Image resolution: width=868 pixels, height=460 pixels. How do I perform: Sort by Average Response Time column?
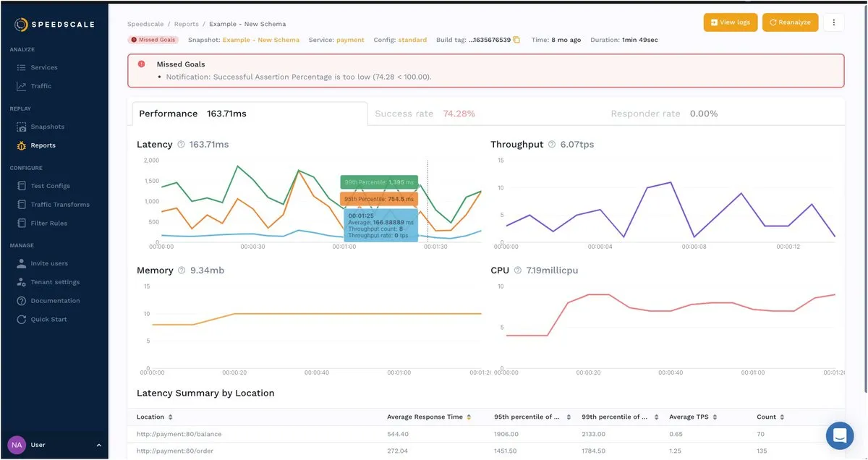pos(469,417)
